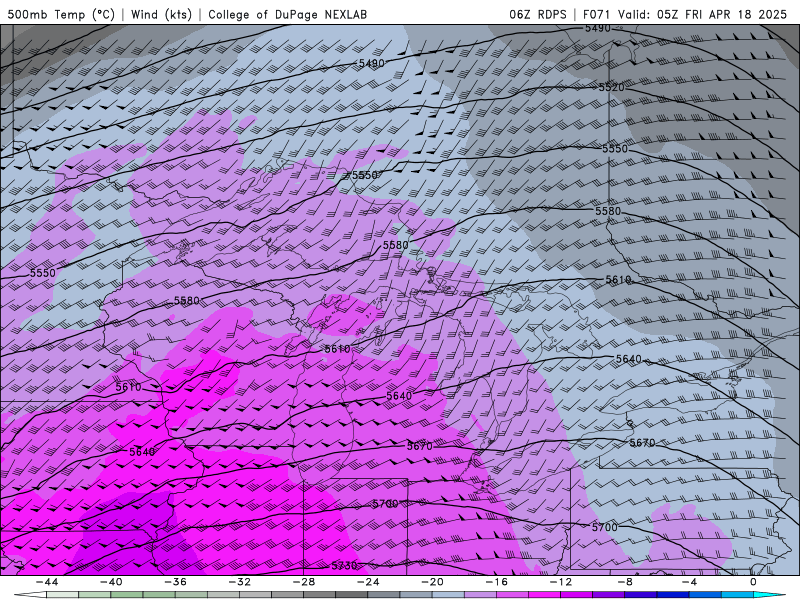Click the 0 color scale label
The height and width of the screenshot is (600, 800).
(754, 582)
